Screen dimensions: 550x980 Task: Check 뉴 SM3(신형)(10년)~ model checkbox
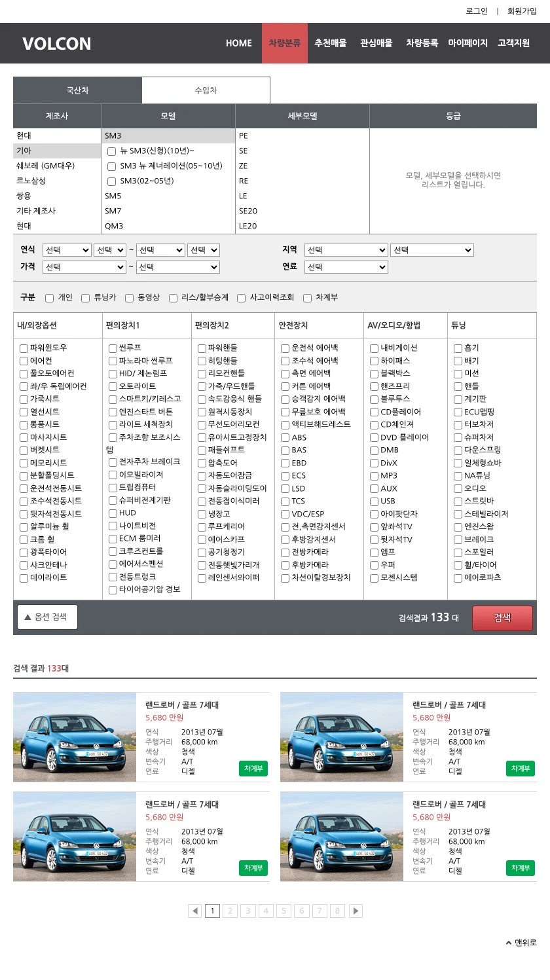111,151
